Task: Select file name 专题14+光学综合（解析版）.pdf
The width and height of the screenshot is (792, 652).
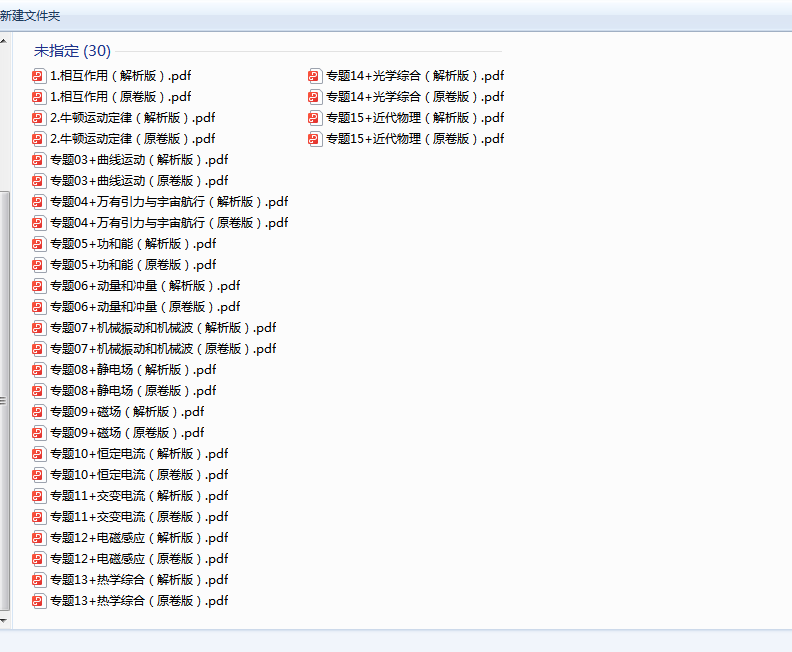Action: coord(415,76)
